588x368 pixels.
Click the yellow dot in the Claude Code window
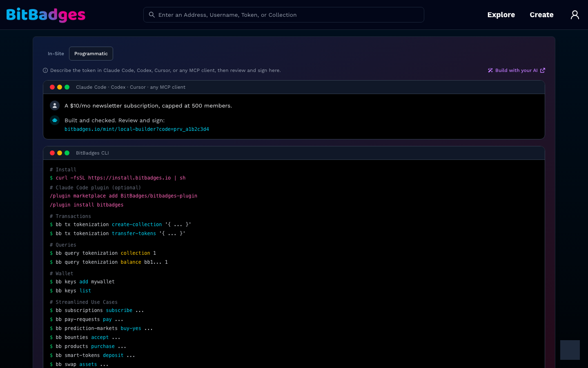tap(60, 87)
